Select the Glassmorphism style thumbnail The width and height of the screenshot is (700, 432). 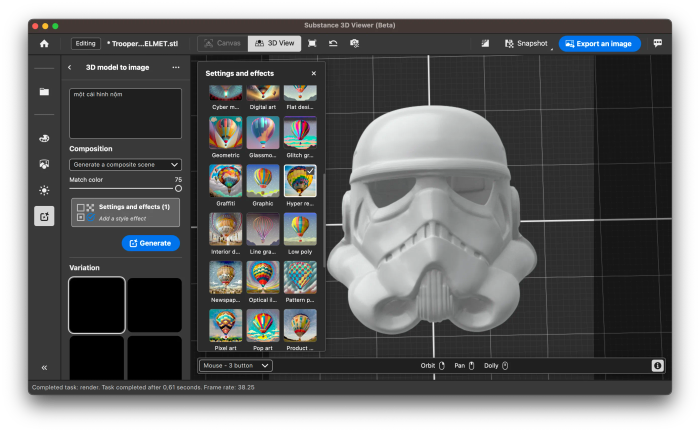(x=262, y=133)
